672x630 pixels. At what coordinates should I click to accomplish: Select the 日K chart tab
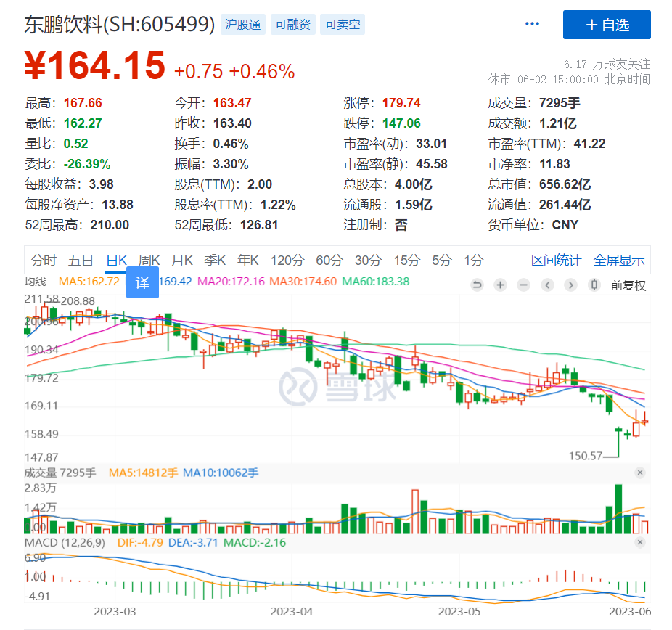point(116,260)
